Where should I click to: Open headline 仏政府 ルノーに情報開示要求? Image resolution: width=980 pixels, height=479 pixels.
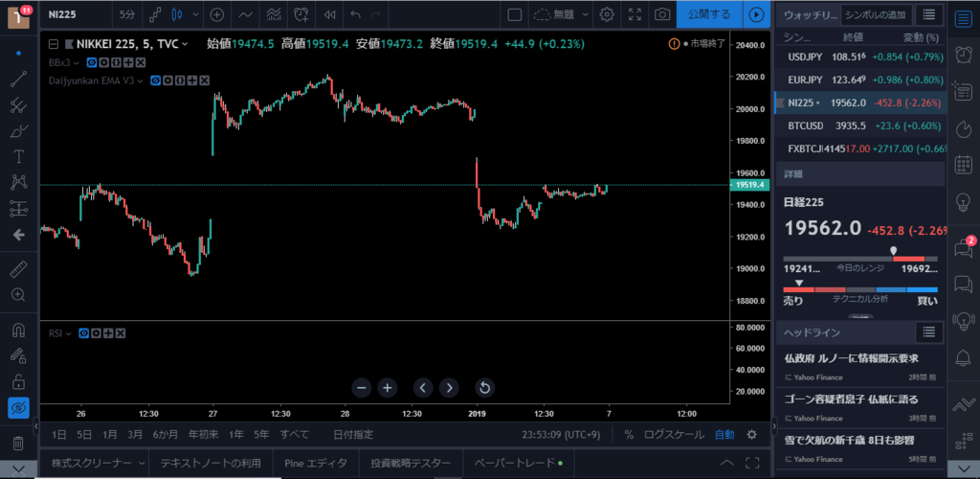coord(851,359)
